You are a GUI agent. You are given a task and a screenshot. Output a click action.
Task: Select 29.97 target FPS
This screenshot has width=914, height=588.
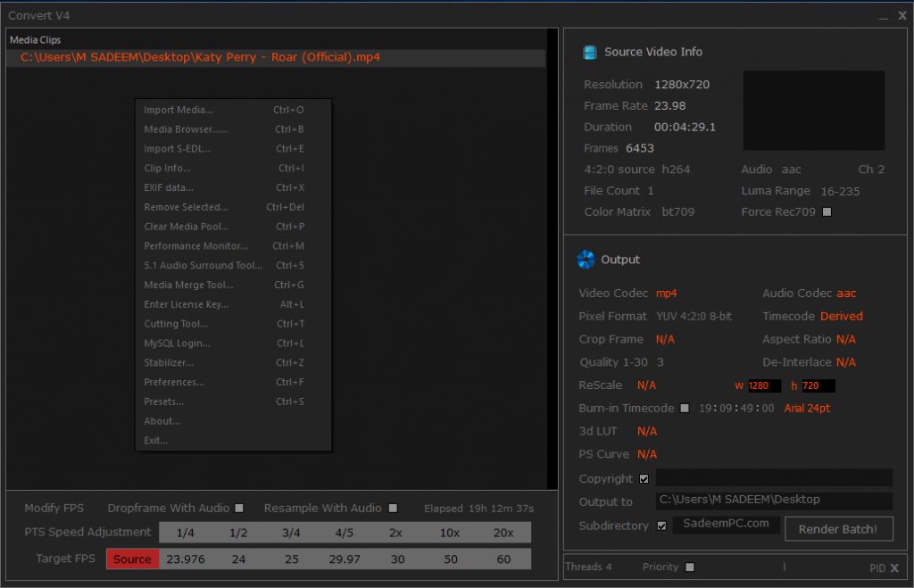[345, 559]
